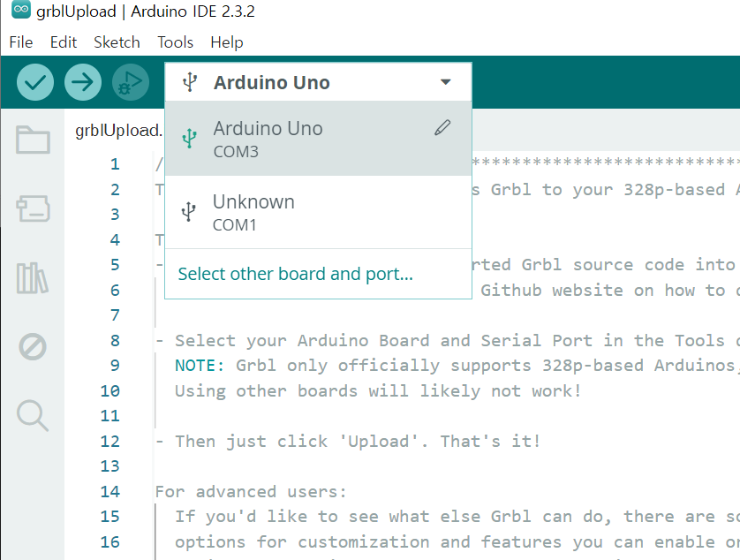This screenshot has height=560, width=740.
Task: Click the green USB icon beside COM3
Action: click(x=189, y=139)
